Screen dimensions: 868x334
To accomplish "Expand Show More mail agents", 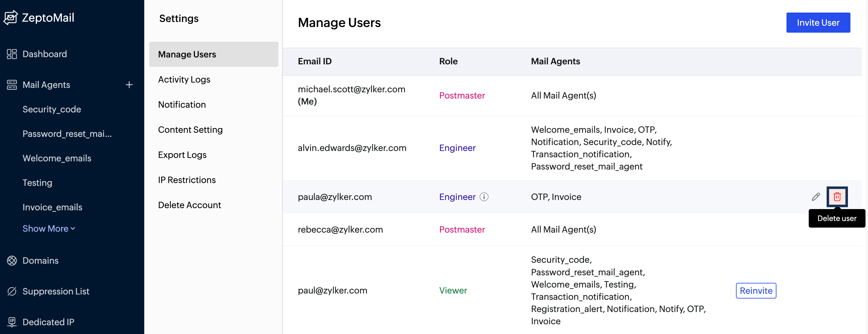I will pyautogui.click(x=49, y=229).
